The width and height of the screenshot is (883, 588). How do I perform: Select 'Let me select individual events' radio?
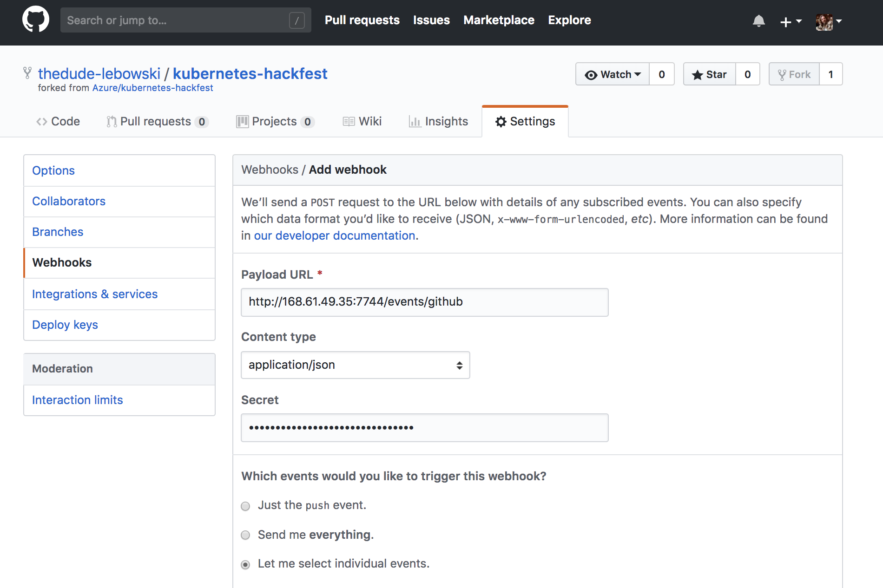click(x=245, y=564)
